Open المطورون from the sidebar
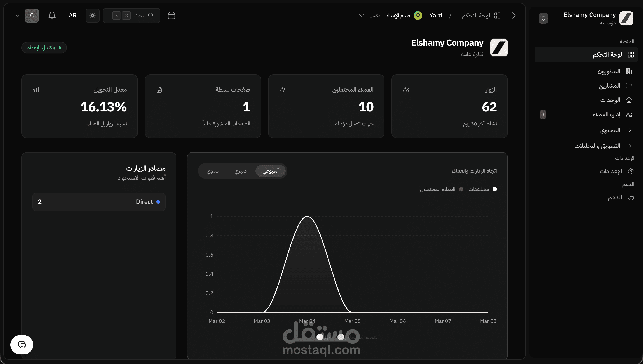 click(x=609, y=71)
